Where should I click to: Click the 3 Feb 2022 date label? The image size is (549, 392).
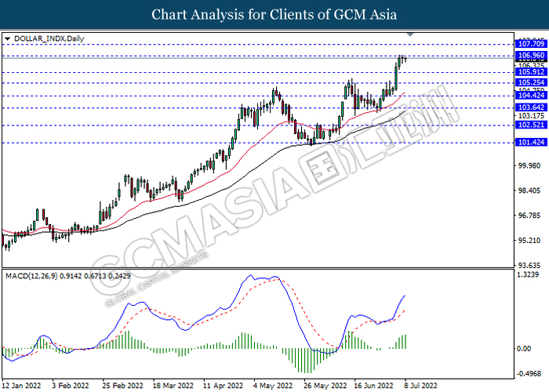pyautogui.click(x=71, y=386)
